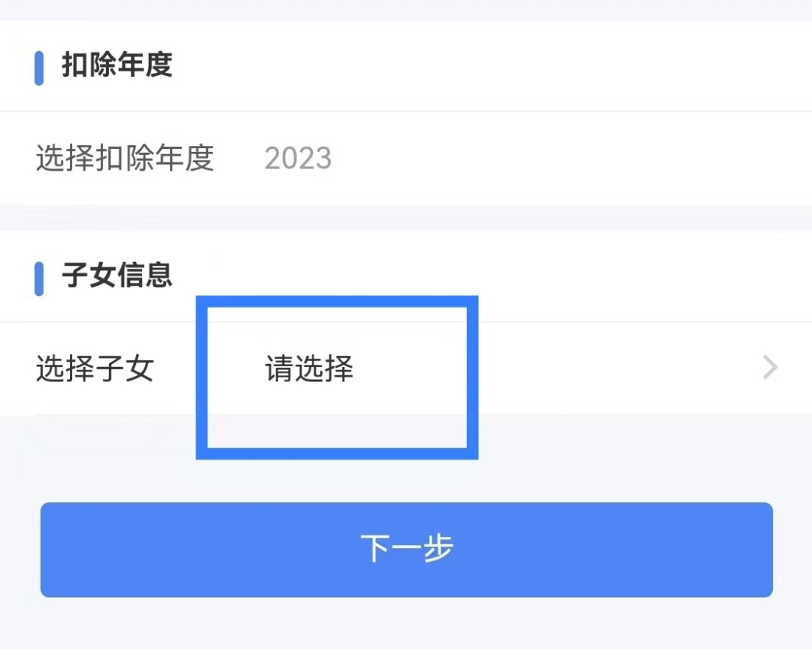The height and width of the screenshot is (649, 812).
Task: Tap the 下一步 button
Action: click(407, 550)
